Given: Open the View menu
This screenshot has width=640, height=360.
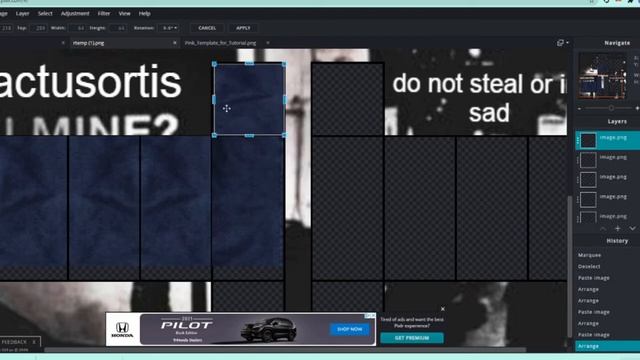Looking at the screenshot, I should 124,13.
